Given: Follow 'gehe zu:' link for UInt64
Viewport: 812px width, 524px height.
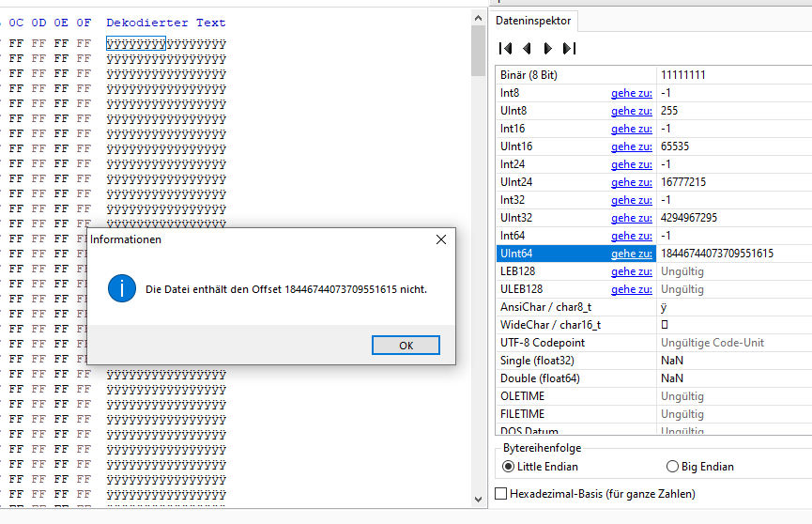Looking at the screenshot, I should pos(631,254).
